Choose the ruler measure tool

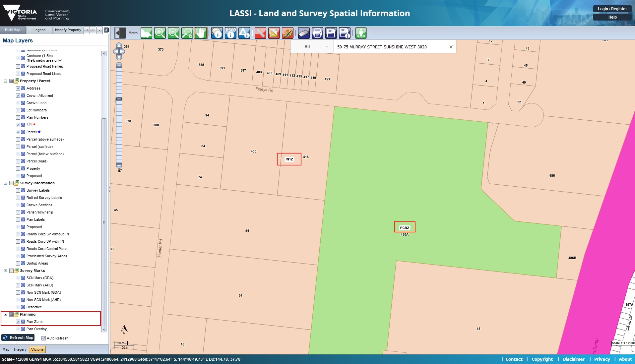pos(260,33)
